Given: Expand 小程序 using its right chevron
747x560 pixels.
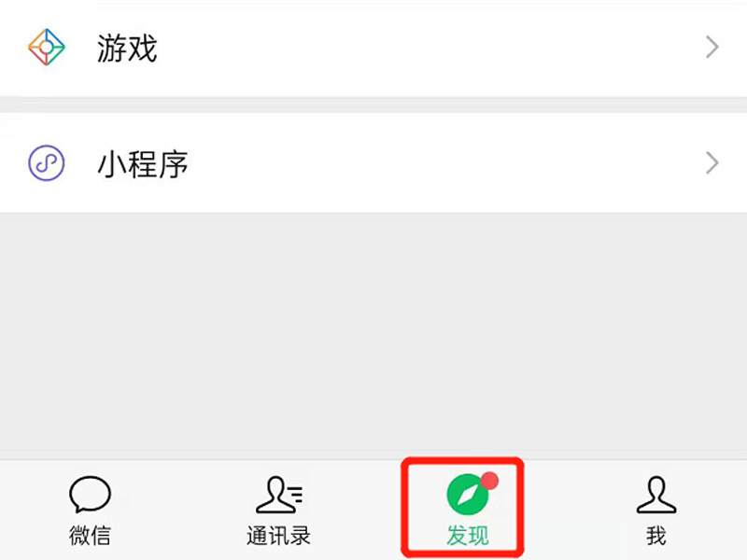Looking at the screenshot, I should tap(712, 162).
